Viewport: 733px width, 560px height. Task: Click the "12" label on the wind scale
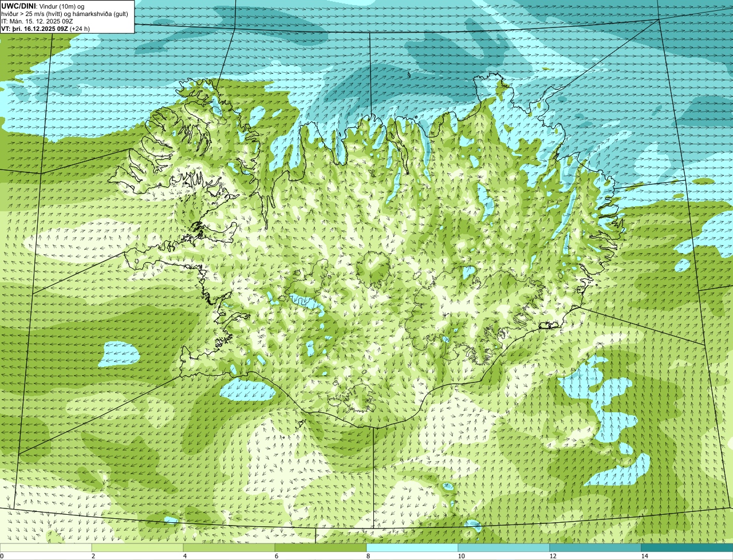pos(553,556)
